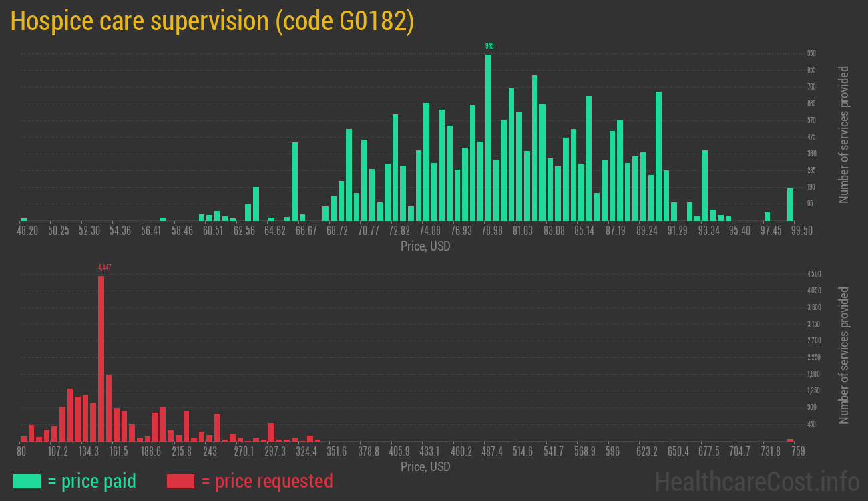
Task: Click the rightmost green bar near 99.50
Action: [x=790, y=204]
